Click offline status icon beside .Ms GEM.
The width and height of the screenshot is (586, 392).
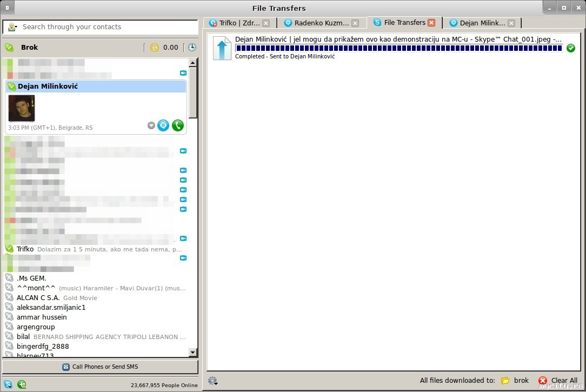9,278
